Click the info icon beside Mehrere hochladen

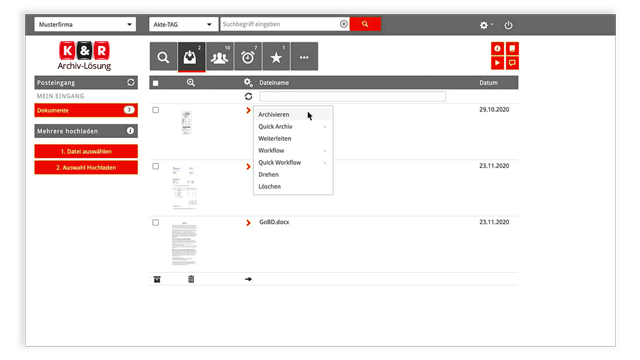pyautogui.click(x=130, y=131)
